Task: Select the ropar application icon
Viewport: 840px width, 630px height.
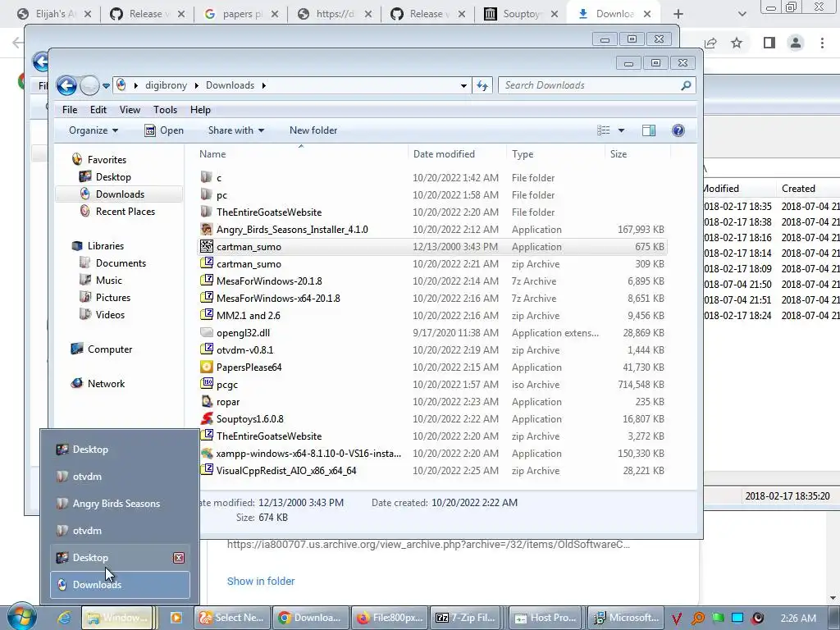Action: click(x=206, y=401)
